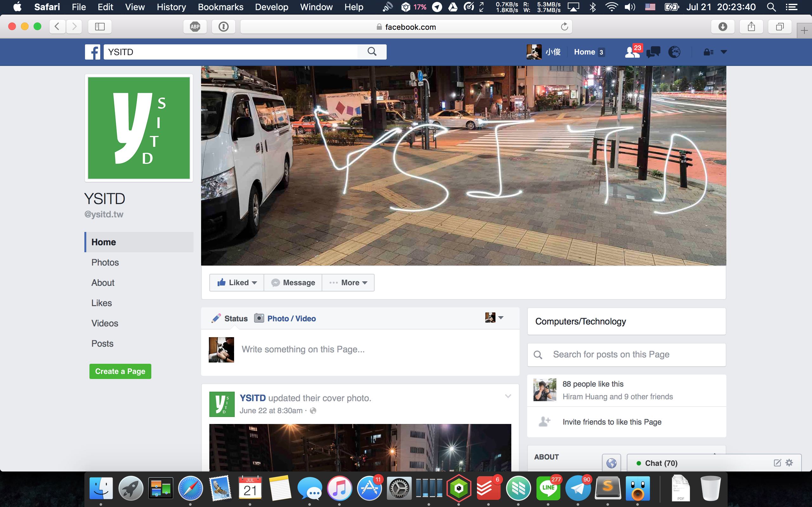This screenshot has width=812, height=507.
Task: Expand the account menu arrow in header
Action: 724,52
